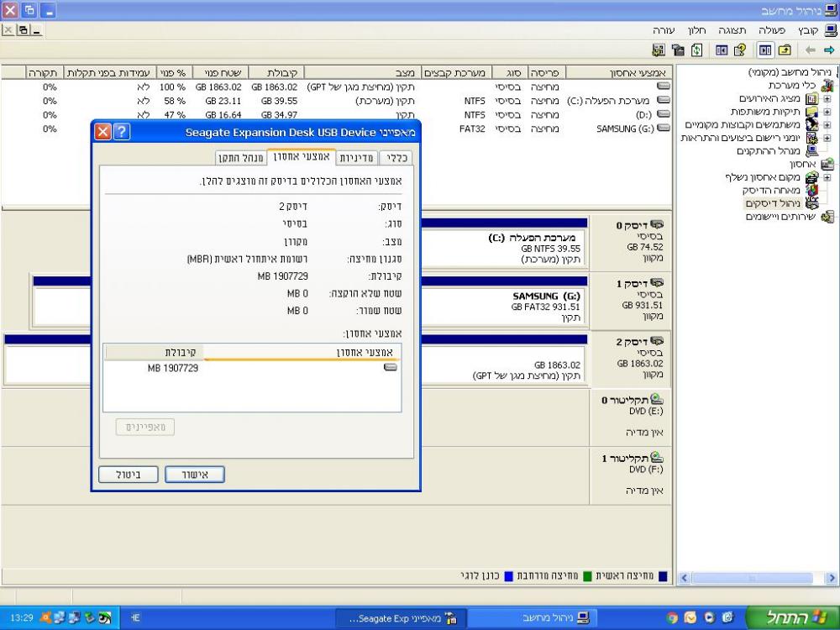Open the Action (פעולה) menu
Viewport: 840px width, 630px height.
click(771, 30)
